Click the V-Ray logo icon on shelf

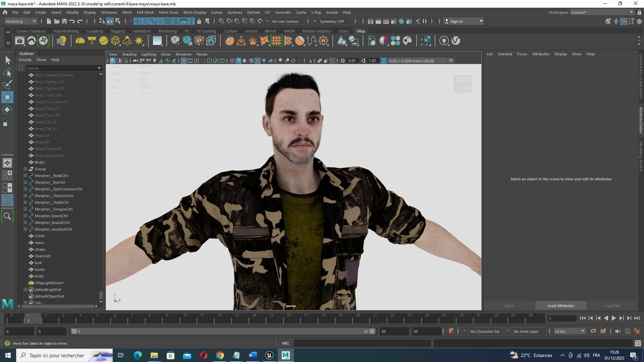(456, 41)
